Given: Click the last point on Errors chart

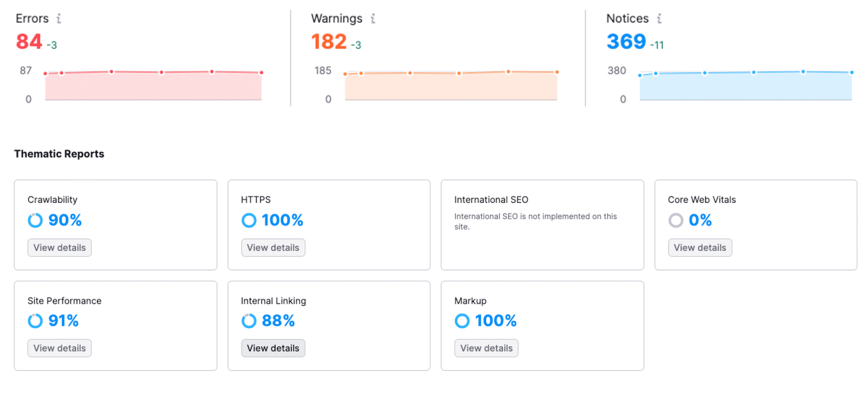Looking at the screenshot, I should click(x=261, y=72).
